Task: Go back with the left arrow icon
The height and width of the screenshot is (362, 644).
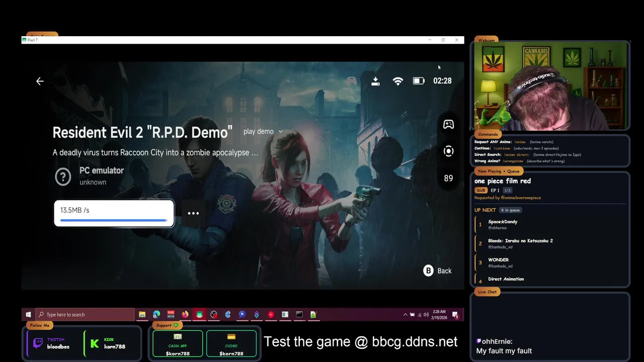Action: 40,81
